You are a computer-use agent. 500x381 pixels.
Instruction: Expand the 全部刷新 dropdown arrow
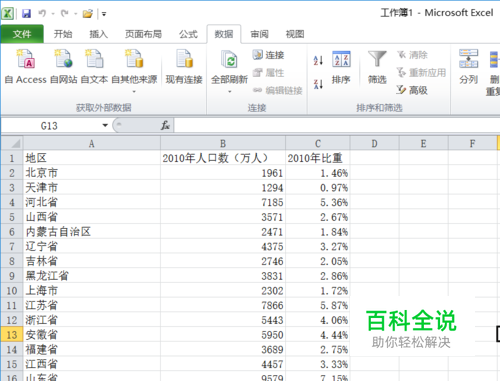pyautogui.click(x=230, y=91)
